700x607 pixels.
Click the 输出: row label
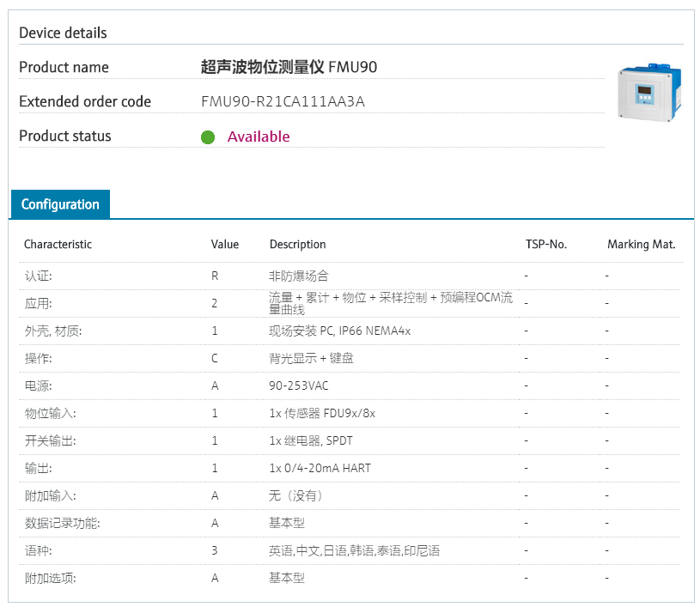coord(39,468)
